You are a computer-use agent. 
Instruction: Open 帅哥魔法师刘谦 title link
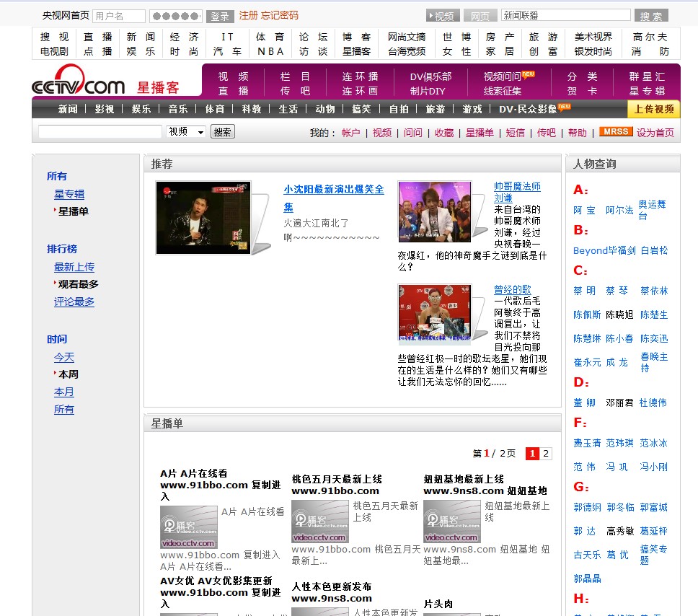(x=517, y=192)
